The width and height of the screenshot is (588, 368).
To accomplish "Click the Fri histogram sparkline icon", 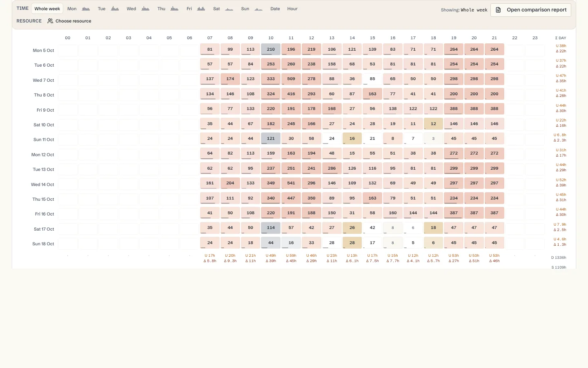I will pyautogui.click(x=201, y=9).
